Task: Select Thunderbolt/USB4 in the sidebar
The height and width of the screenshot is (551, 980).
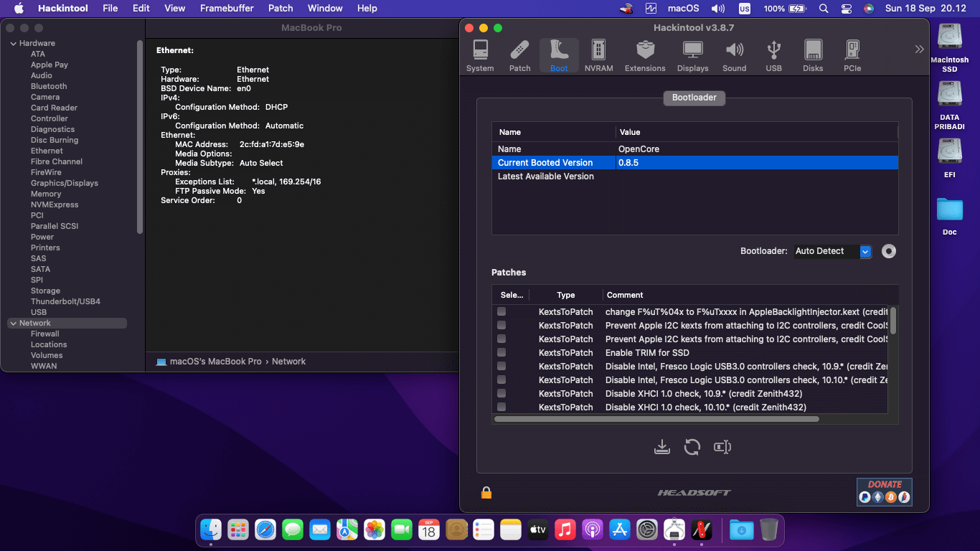Action: click(x=65, y=301)
